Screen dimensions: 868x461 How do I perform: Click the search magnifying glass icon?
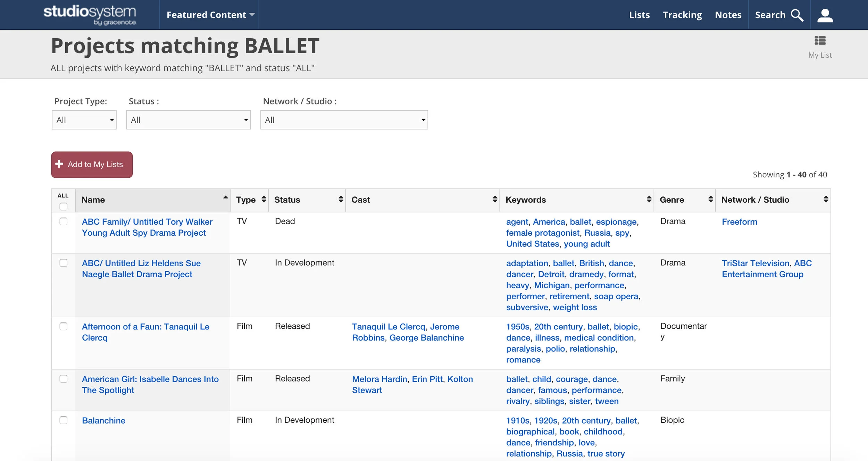[x=797, y=15]
